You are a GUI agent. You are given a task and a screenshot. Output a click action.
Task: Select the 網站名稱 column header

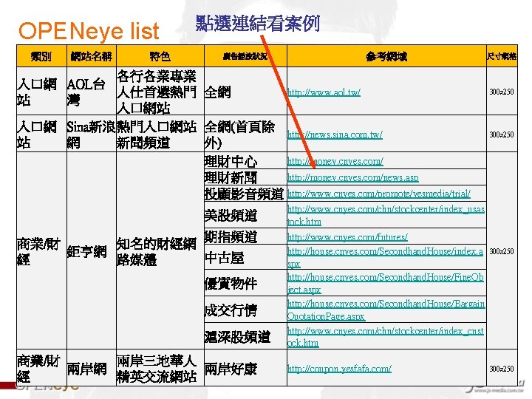92,56
